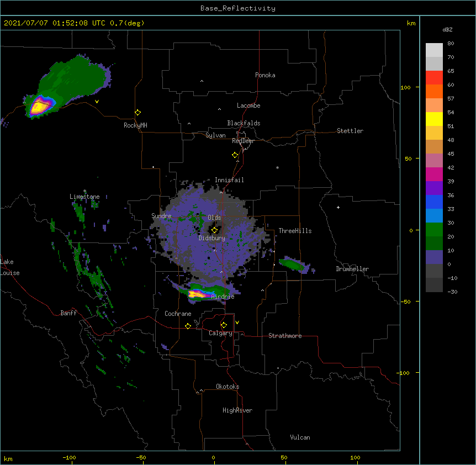The width and height of the screenshot is (476, 465).
Task: Click the green 20 dBZ legend swatch
Action: pyautogui.click(x=434, y=230)
